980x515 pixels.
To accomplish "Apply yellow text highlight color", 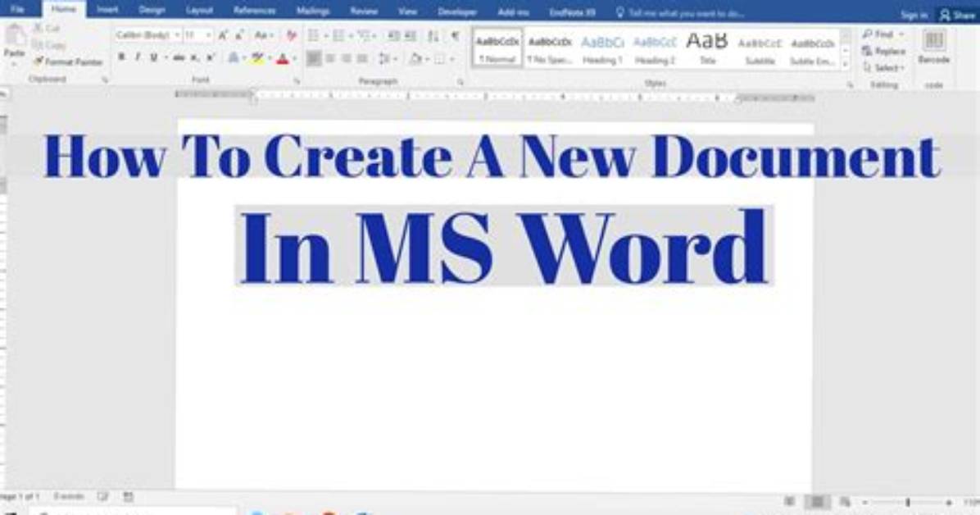I will click(x=257, y=58).
